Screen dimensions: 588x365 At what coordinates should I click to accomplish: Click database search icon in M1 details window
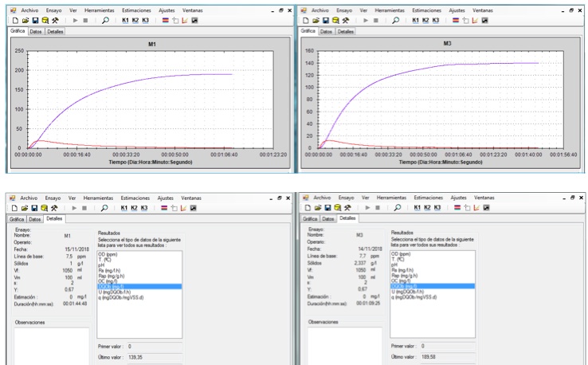click(x=45, y=208)
